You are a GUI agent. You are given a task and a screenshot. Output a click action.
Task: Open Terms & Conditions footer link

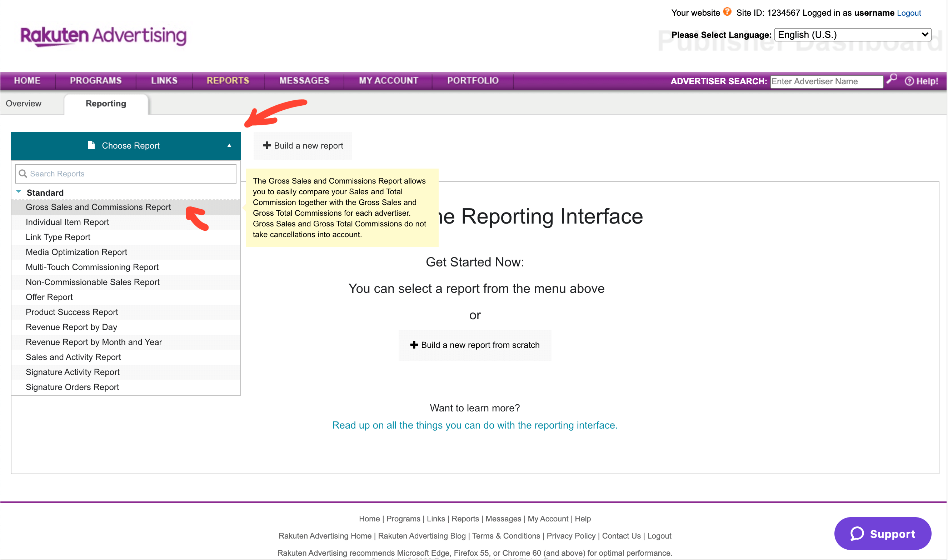pyautogui.click(x=506, y=536)
